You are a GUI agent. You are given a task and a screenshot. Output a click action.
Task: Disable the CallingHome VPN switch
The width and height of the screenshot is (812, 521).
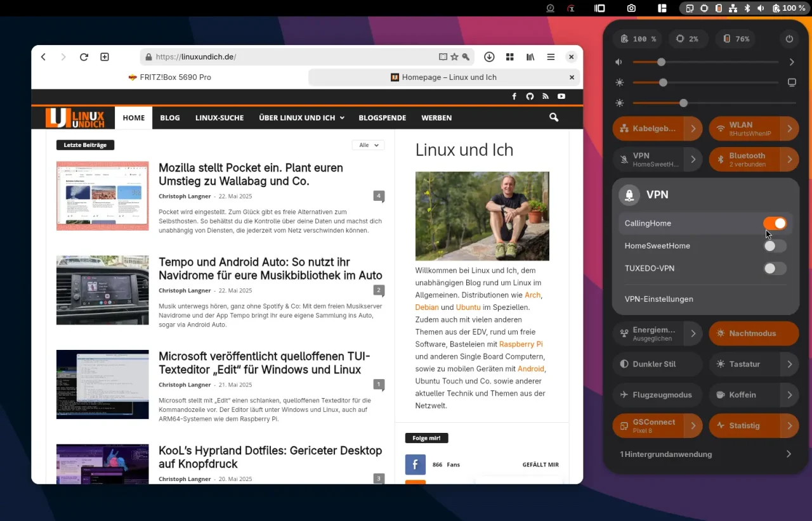point(775,223)
